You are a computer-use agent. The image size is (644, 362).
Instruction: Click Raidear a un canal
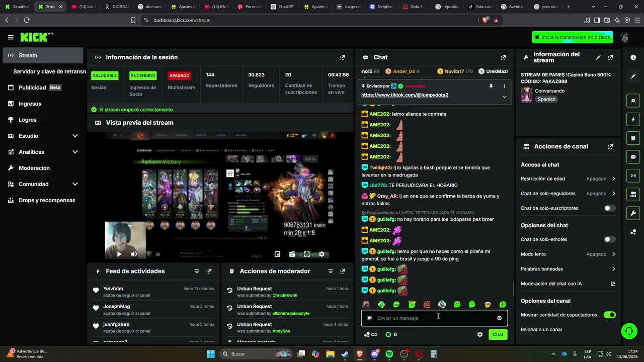(541, 330)
